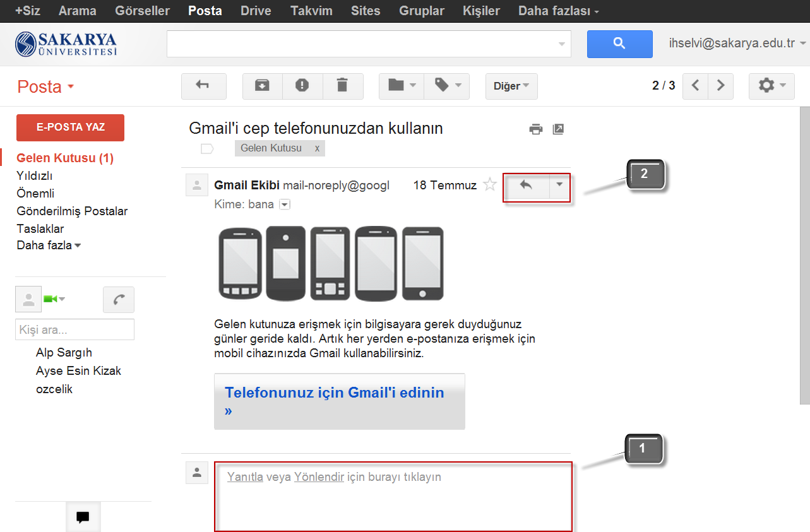Click your chat profile avatar
This screenshot has width=810, height=532.
pyautogui.click(x=28, y=299)
